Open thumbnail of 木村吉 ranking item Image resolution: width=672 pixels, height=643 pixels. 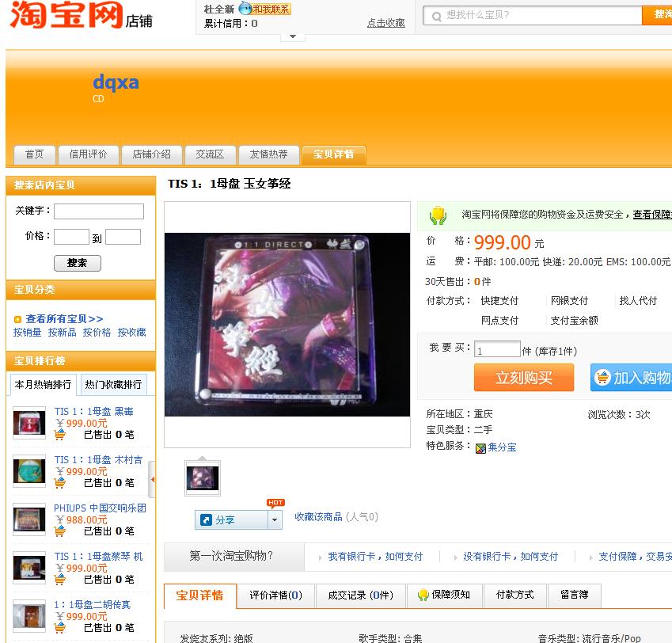(x=29, y=471)
